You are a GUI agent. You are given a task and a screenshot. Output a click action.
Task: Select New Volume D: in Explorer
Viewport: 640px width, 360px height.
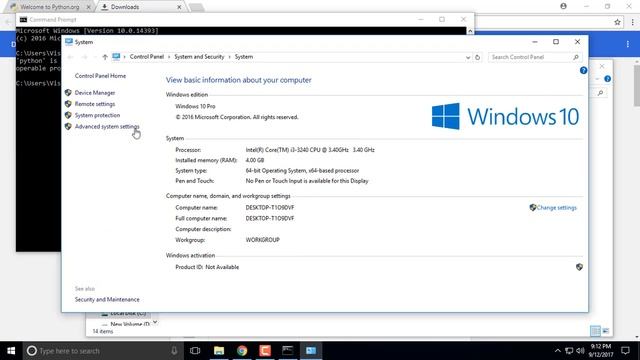click(130, 324)
